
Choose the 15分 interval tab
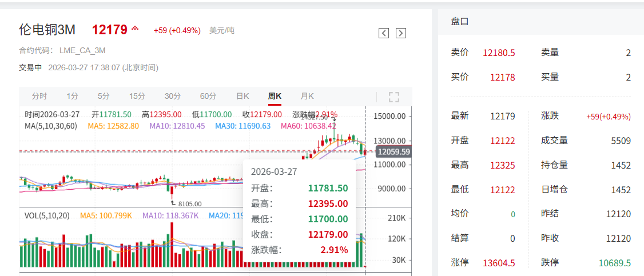(137, 96)
